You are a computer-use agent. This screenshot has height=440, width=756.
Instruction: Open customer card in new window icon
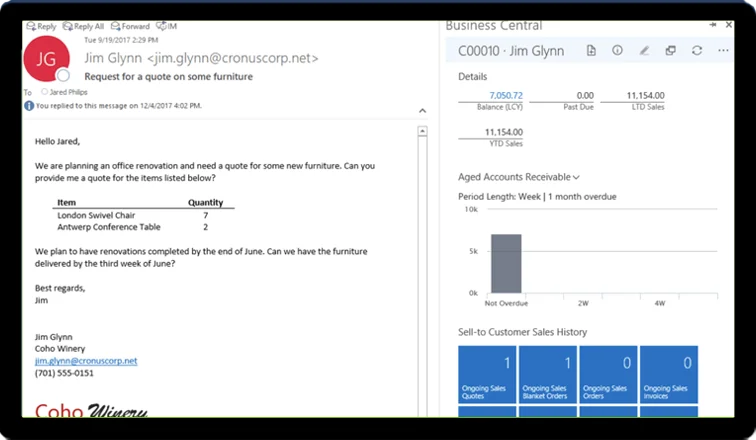click(670, 50)
